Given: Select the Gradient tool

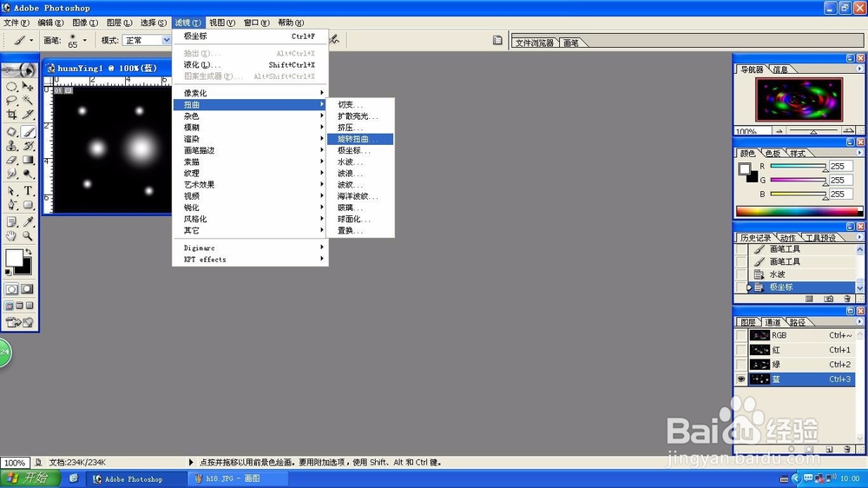Looking at the screenshot, I should pyautogui.click(x=28, y=160).
